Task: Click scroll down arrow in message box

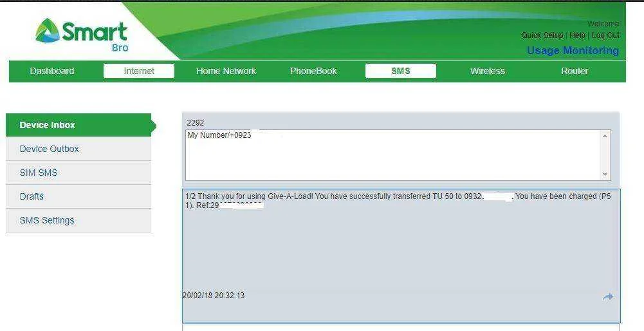Action: [x=605, y=175]
